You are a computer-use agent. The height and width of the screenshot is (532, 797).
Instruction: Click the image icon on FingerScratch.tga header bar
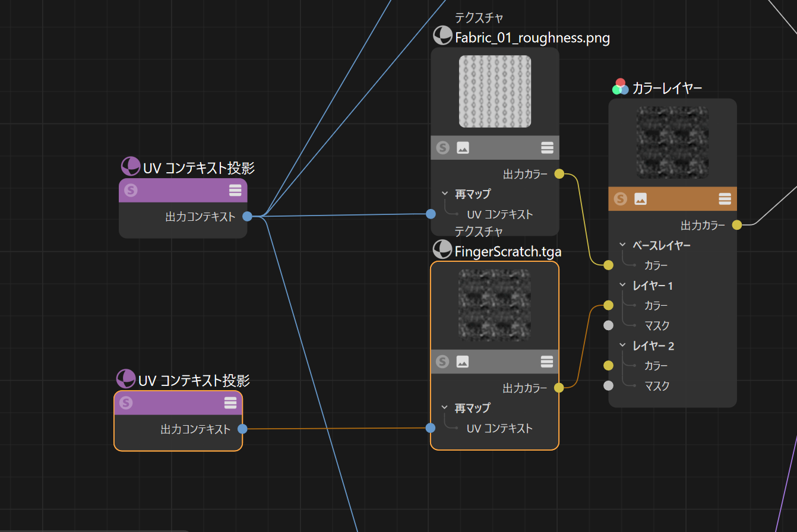pos(462,362)
